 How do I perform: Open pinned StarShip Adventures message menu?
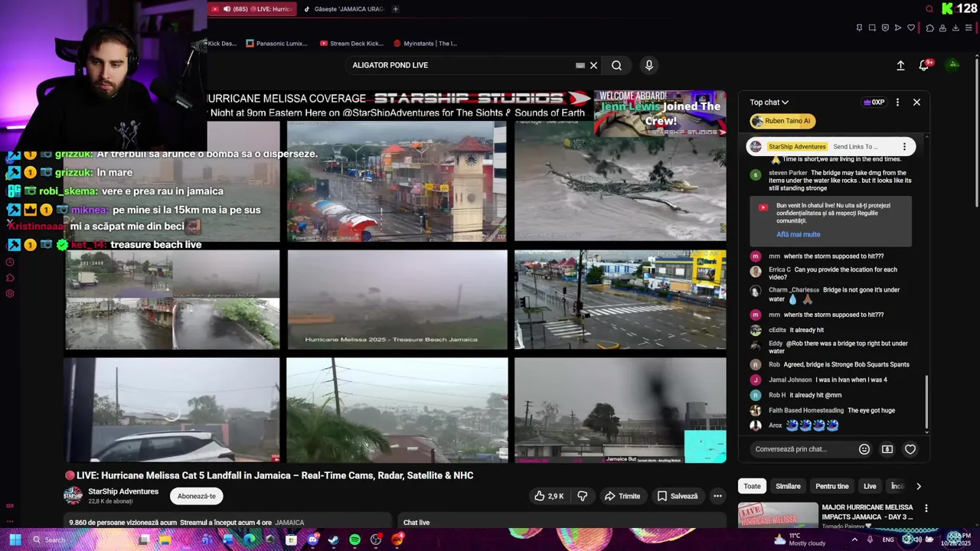(x=904, y=146)
